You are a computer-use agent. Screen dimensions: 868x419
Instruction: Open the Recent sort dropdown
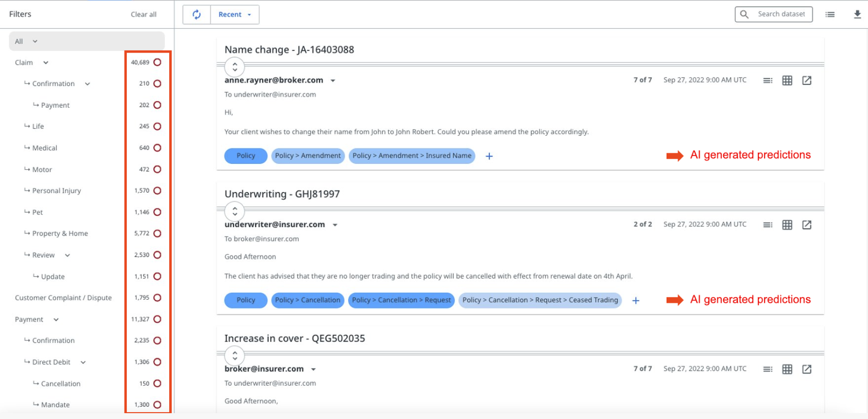(x=235, y=15)
